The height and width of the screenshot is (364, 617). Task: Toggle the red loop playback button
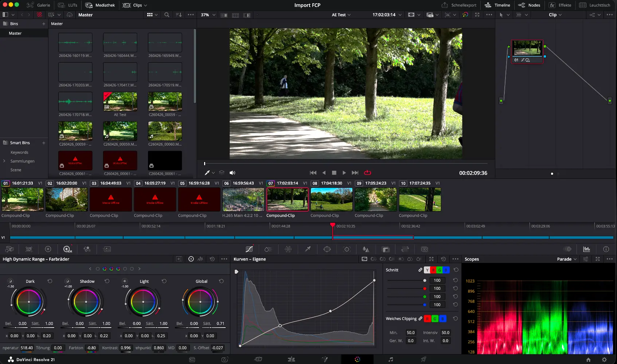367,173
